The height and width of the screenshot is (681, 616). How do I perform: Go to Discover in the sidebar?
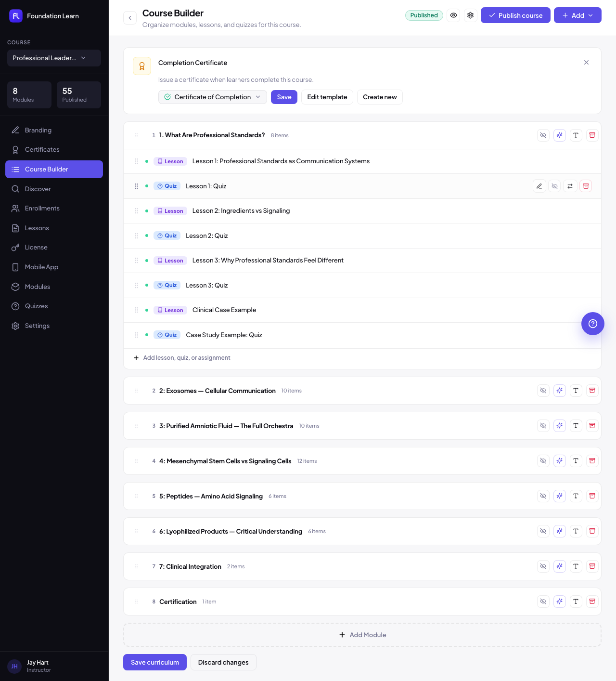coord(54,189)
